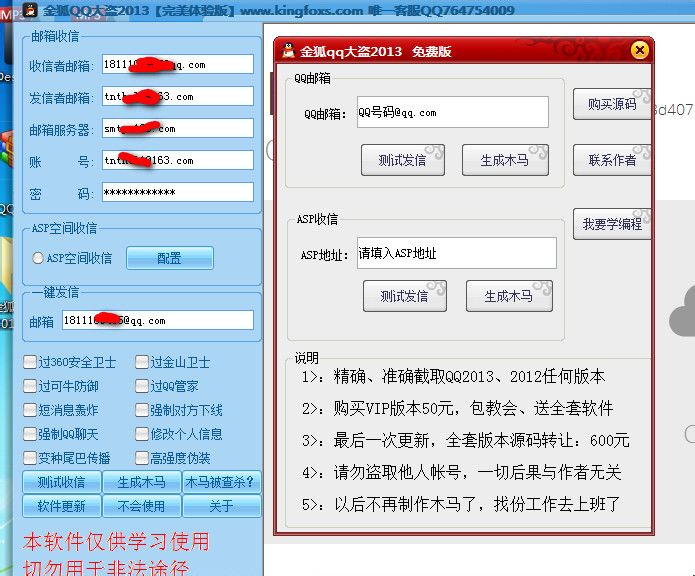Click 生成木马 under ASP收信 group

tap(509, 296)
